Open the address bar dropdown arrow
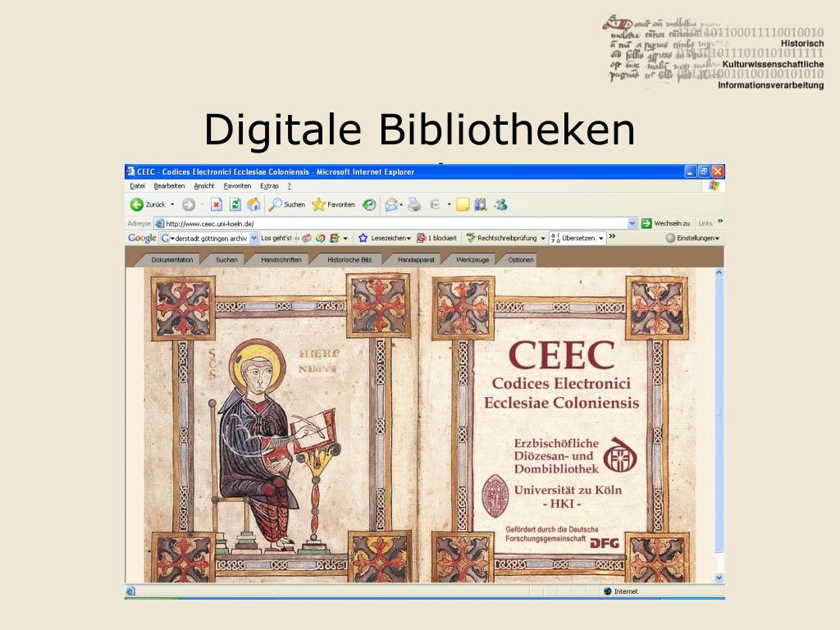840x630 pixels. 632,223
